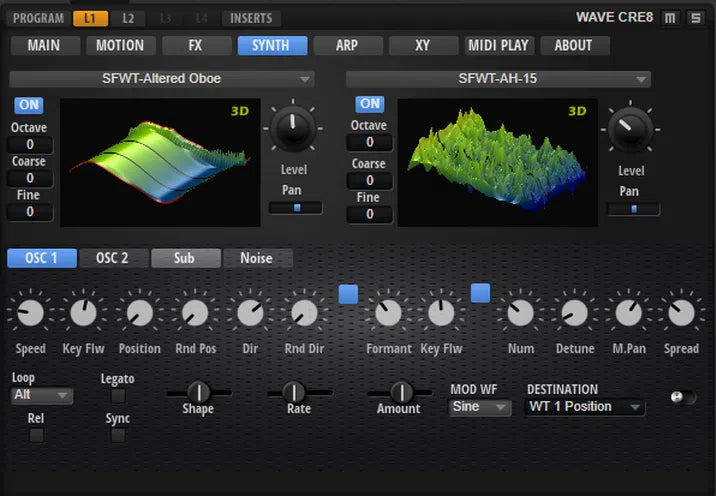
Task: Open the WT 1 Position destination dropdown
Action: 585,407
